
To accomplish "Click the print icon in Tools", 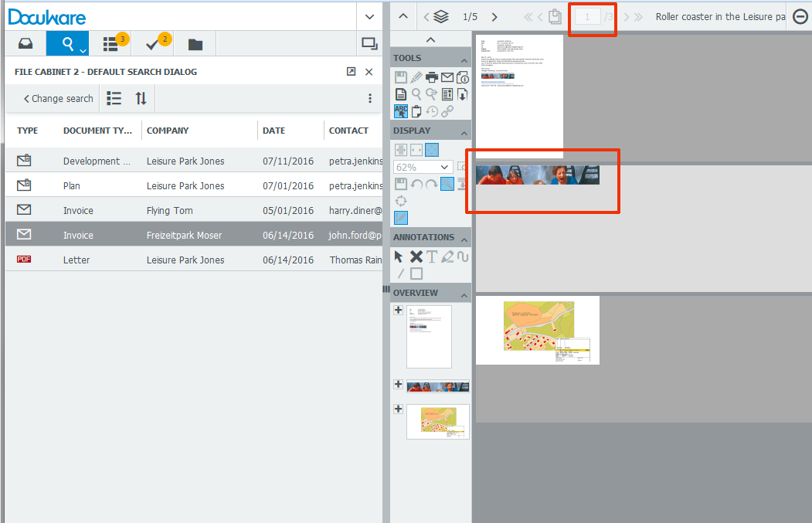I will 431,77.
